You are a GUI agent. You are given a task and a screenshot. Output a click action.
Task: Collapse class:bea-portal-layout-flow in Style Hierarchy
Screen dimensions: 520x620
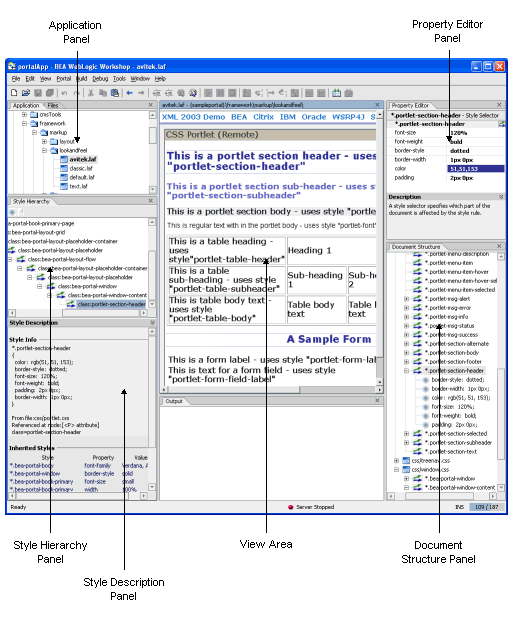pyautogui.click(x=10, y=259)
